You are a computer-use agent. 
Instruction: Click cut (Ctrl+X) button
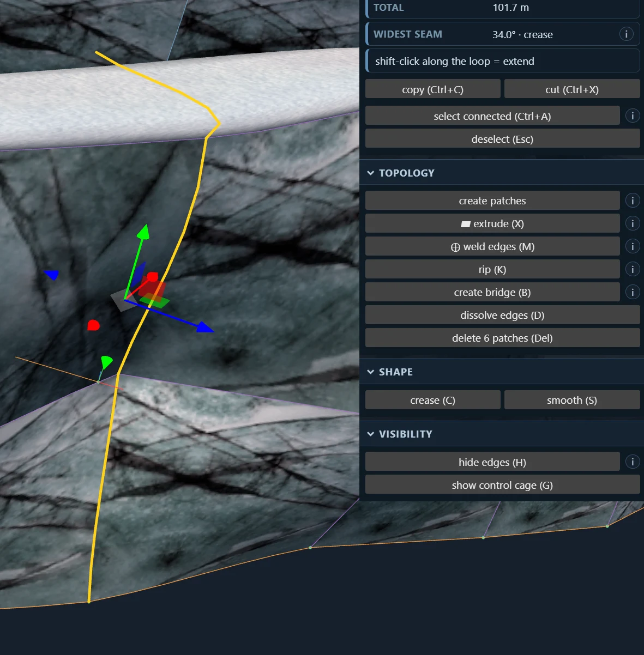572,89
